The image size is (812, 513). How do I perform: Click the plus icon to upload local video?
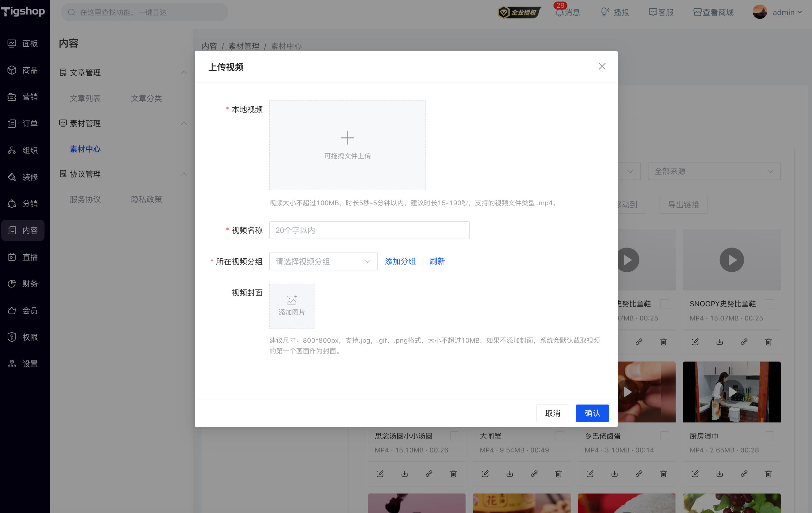[x=347, y=138]
